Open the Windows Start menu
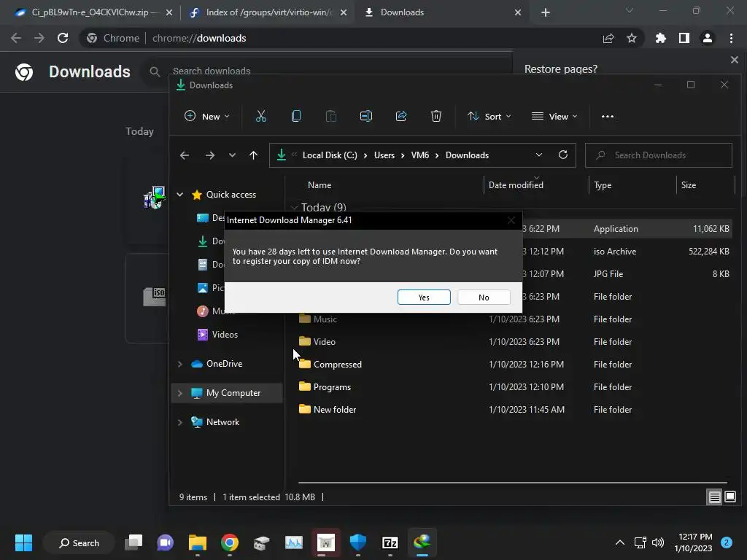This screenshot has height=560, width=747. (23, 542)
